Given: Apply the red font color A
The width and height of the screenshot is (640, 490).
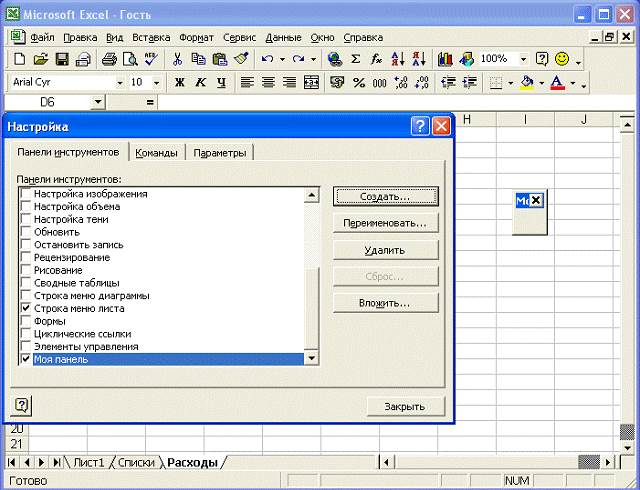Looking at the screenshot, I should [x=558, y=83].
